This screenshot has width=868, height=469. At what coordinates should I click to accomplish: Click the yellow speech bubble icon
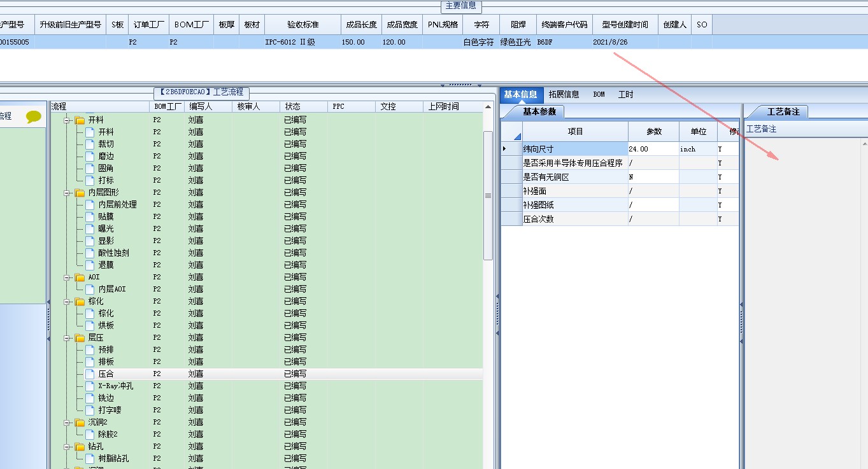(x=34, y=116)
